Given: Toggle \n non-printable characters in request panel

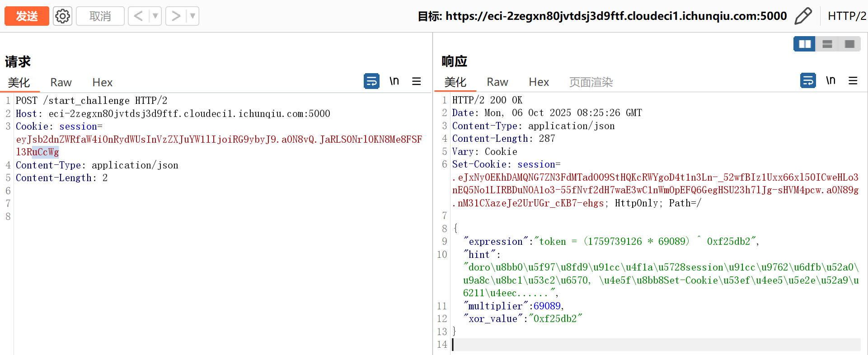Looking at the screenshot, I should [394, 81].
